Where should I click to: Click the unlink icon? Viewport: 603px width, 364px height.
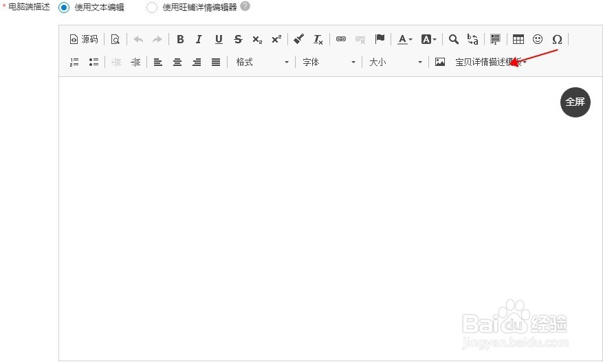click(360, 39)
